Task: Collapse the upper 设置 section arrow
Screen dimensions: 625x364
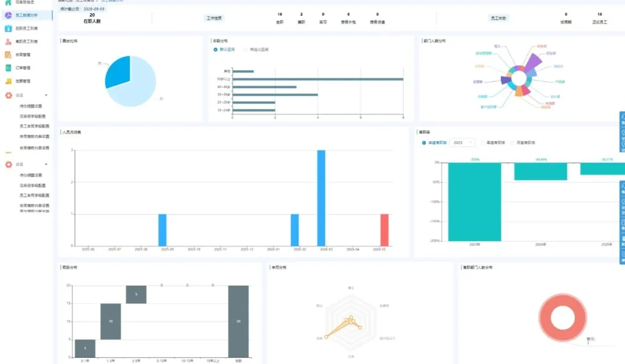Action: pos(46,95)
